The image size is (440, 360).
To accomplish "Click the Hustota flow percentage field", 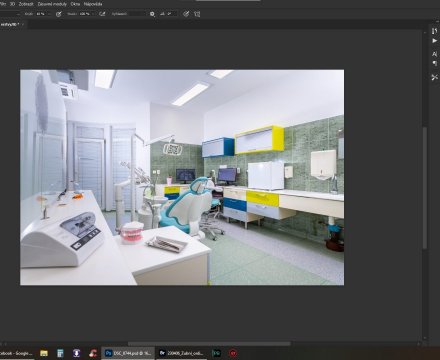I will pyautogui.click(x=85, y=14).
